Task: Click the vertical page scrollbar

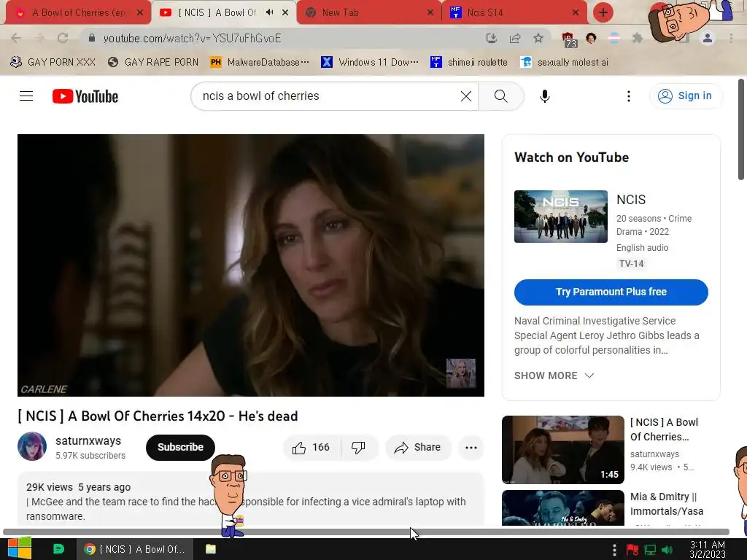Action: (741, 130)
